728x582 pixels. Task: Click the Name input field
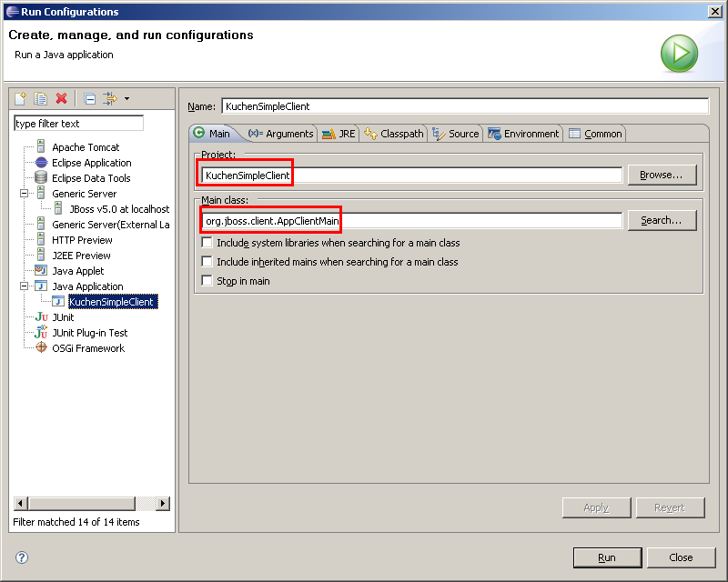tap(465, 106)
